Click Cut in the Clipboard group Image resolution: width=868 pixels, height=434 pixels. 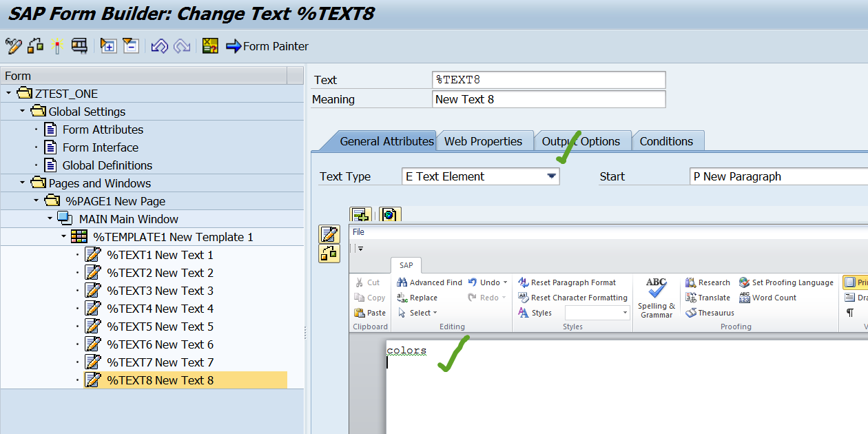(x=367, y=282)
